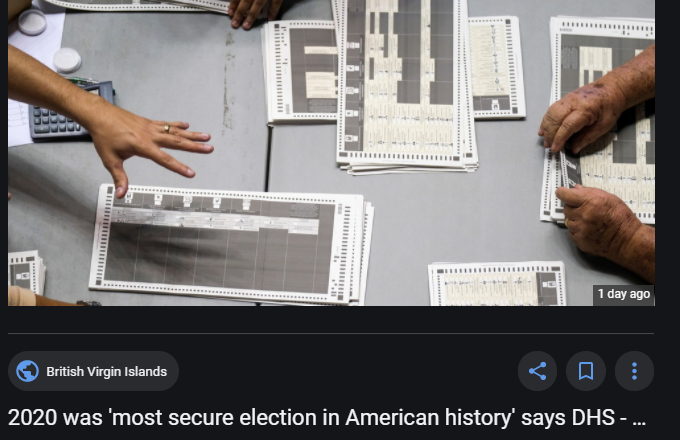The image size is (680, 440).
Task: Open the British Virgin Islands location chip
Action: (x=93, y=371)
